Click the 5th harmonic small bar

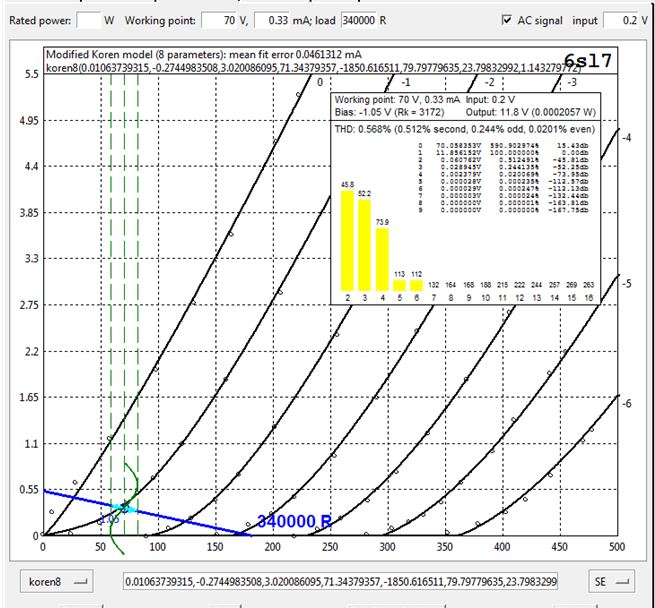point(400,284)
